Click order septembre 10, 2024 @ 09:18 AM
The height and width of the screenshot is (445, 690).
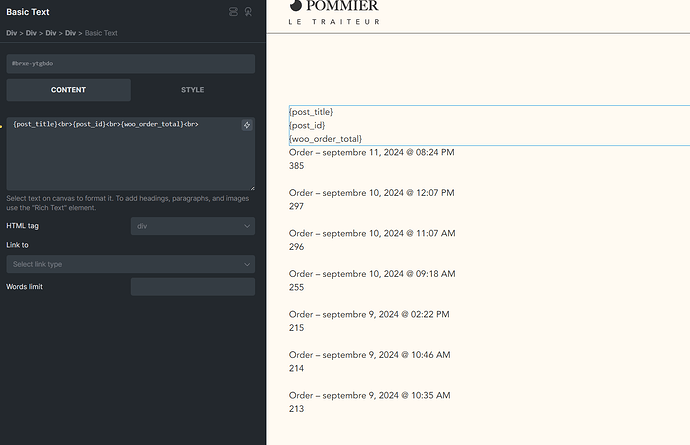coord(372,274)
